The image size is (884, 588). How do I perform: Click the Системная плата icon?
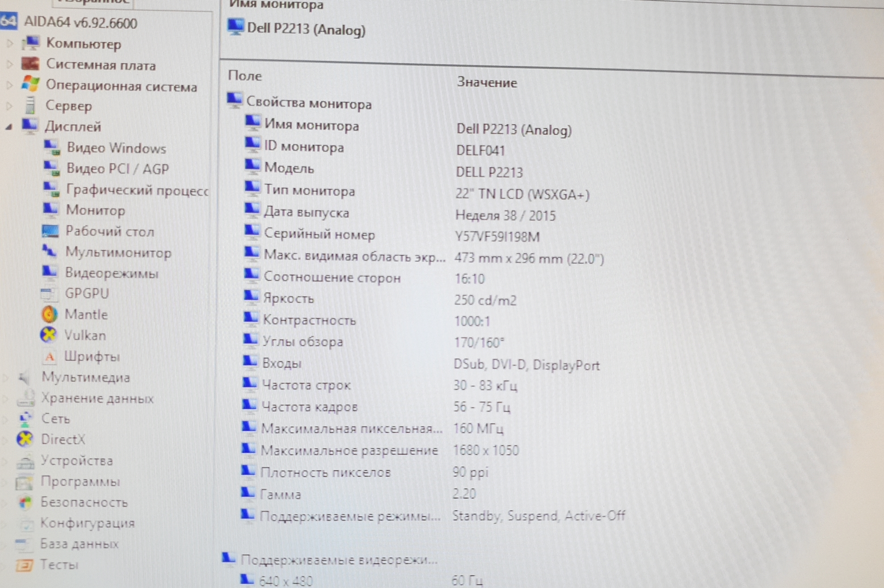31,64
